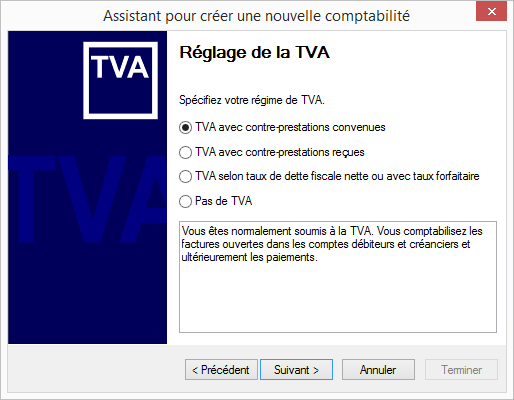This screenshot has width=514, height=400.
Task: Choose the contre-prestations reçues radio button
Action: click(x=185, y=152)
